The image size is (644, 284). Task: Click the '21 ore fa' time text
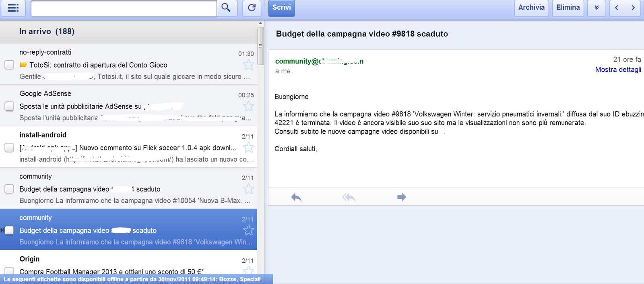click(x=627, y=60)
